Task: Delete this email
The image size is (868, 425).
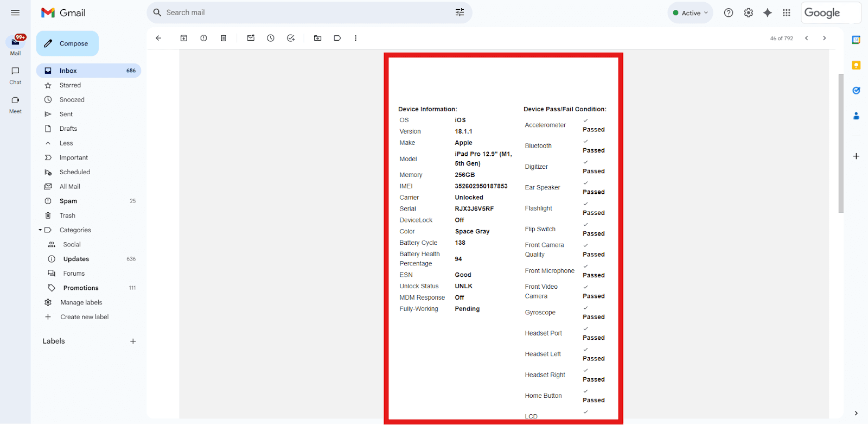Action: 224,38
